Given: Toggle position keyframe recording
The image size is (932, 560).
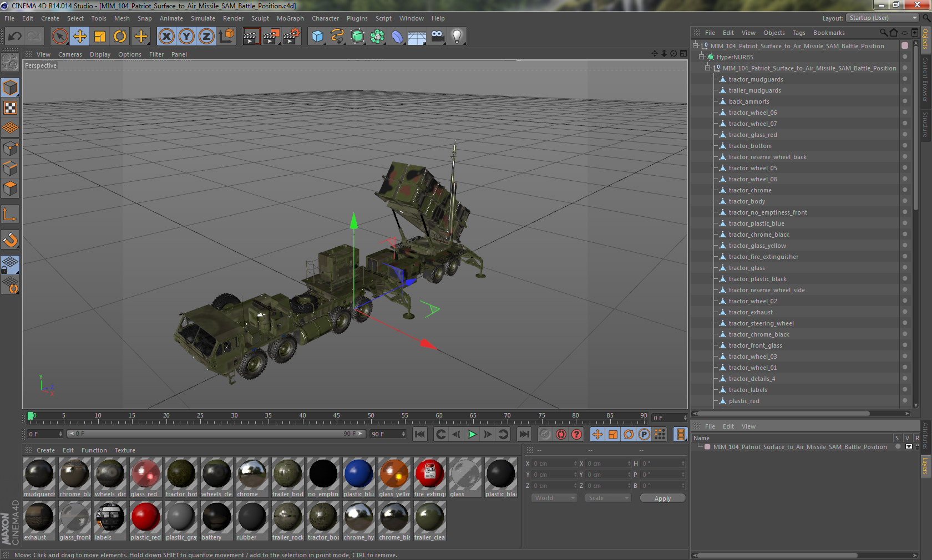Looking at the screenshot, I should [597, 434].
